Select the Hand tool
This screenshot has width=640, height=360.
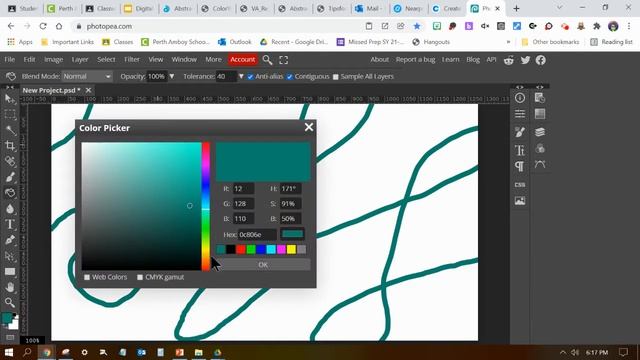click(x=10, y=287)
